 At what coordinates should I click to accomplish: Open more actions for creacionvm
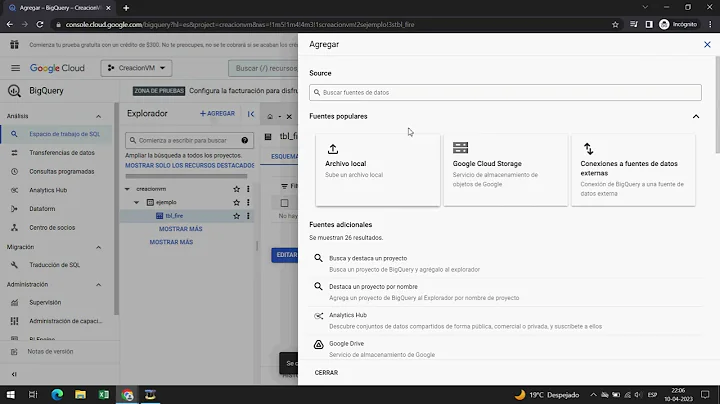(248, 189)
